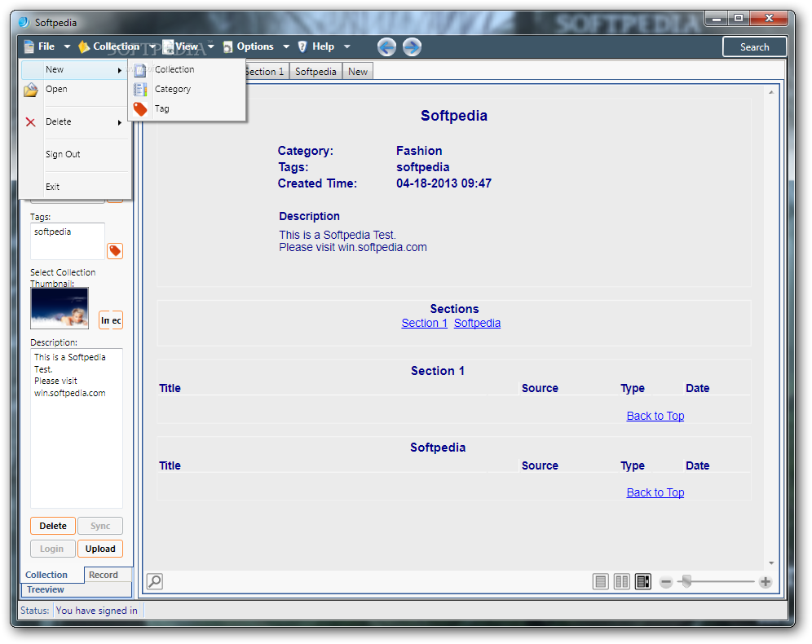Click the Delete button in sidebar
812x644 pixels.
pos(53,526)
